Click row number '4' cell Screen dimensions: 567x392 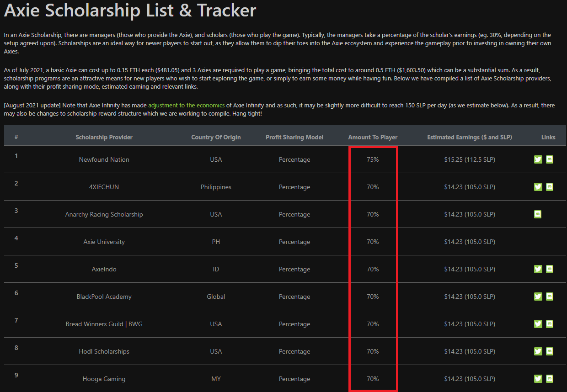coord(16,238)
